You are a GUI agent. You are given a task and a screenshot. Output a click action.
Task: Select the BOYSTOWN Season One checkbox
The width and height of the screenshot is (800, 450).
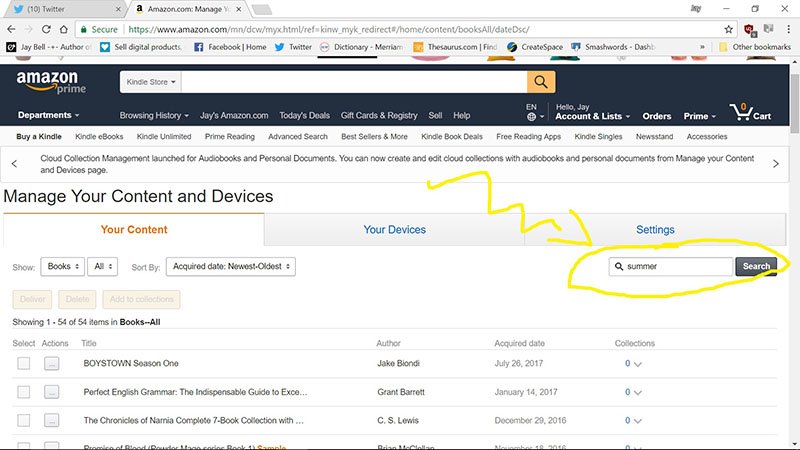23,363
